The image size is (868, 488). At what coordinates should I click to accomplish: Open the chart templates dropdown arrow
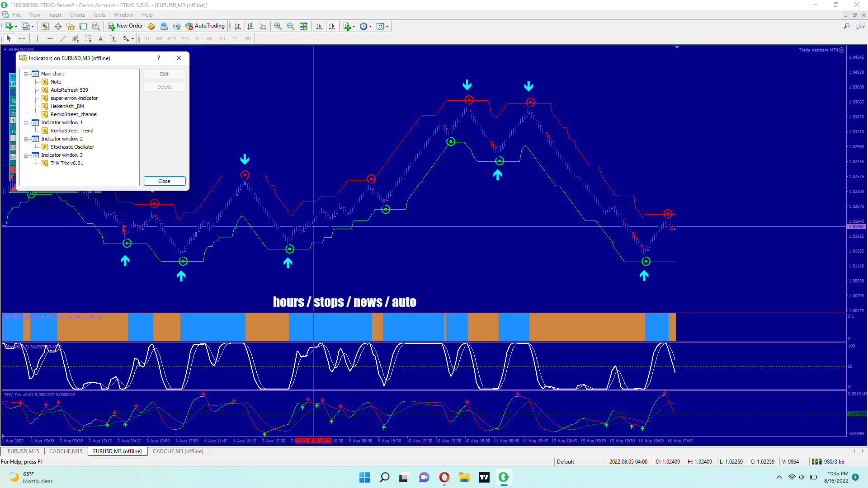coord(387,26)
